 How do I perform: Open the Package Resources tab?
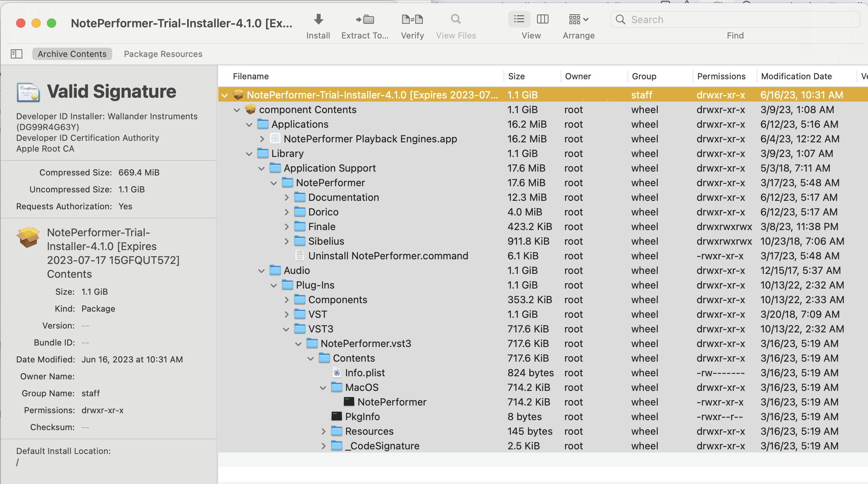pyautogui.click(x=163, y=54)
